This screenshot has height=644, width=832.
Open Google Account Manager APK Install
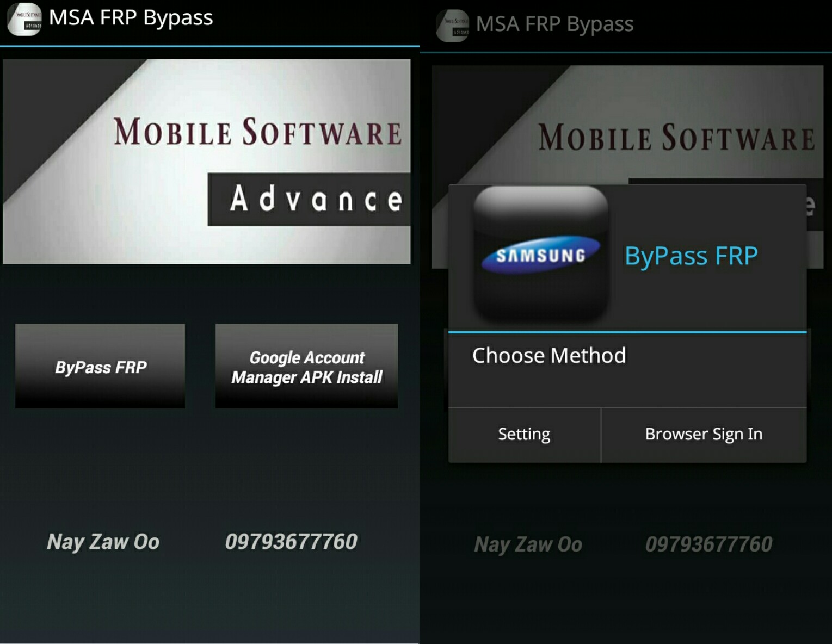click(x=306, y=366)
